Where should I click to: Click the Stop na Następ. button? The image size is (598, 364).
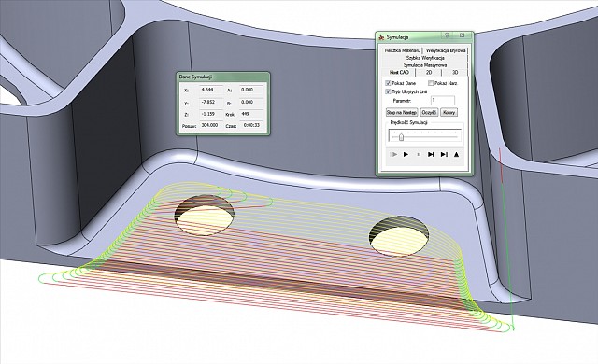(x=402, y=113)
